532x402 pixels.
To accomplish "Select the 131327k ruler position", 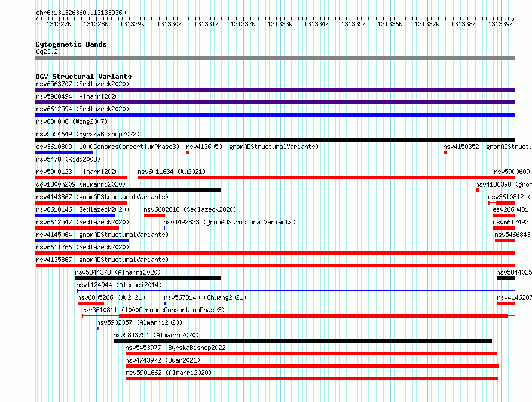I will click(59, 24).
